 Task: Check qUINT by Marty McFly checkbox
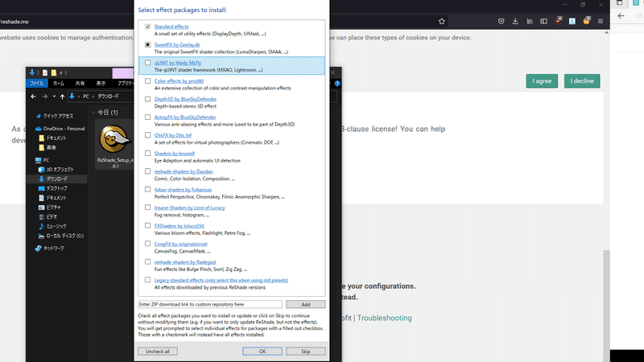click(x=147, y=63)
